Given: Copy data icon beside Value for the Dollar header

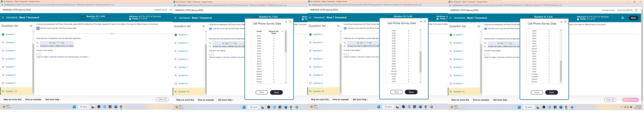Looking at the screenshot, I should [283, 31].
